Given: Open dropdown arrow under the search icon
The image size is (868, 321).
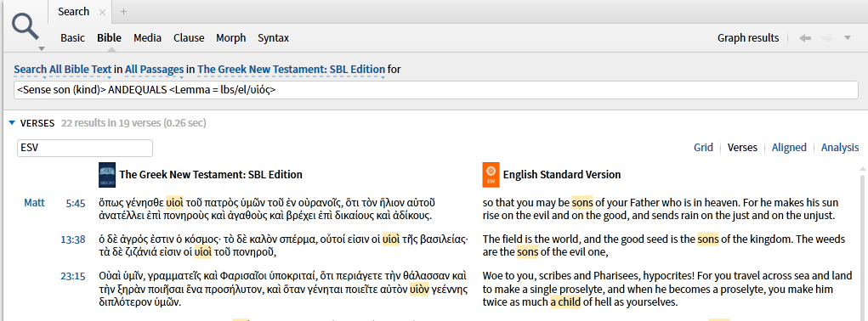Looking at the screenshot, I should (x=41, y=48).
